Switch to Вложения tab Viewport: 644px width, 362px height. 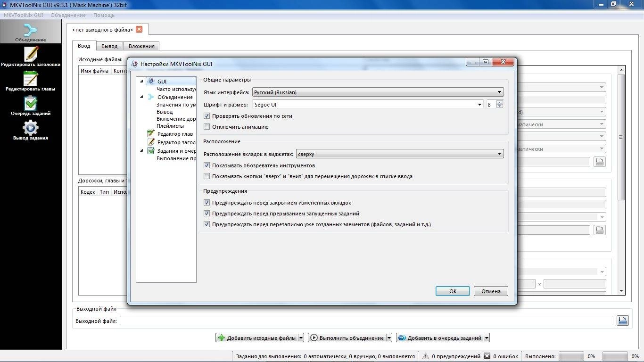(141, 46)
